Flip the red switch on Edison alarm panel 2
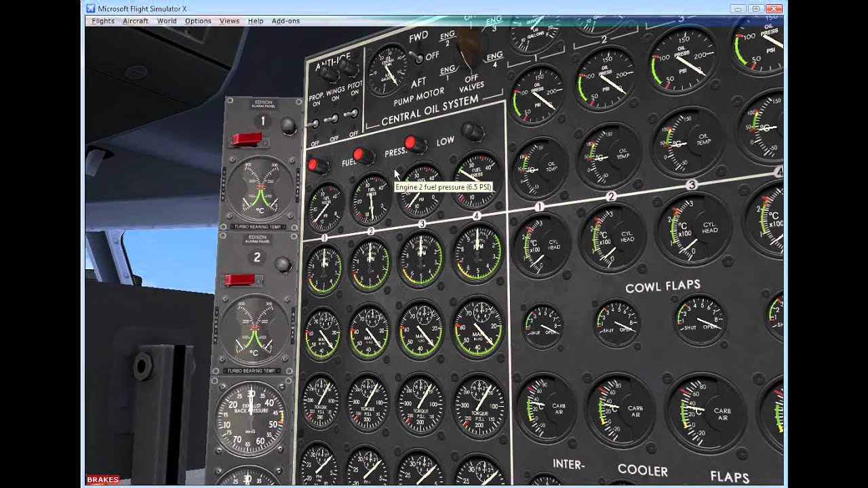This screenshot has height=488, width=868. [239, 279]
